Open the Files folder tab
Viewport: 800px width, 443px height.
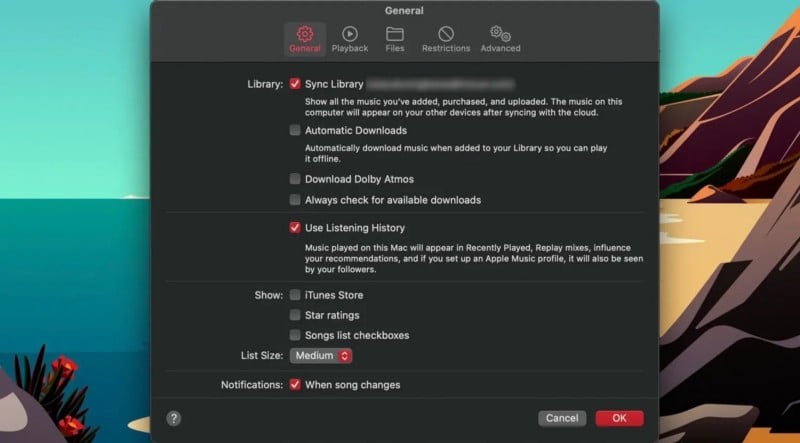pos(395,39)
